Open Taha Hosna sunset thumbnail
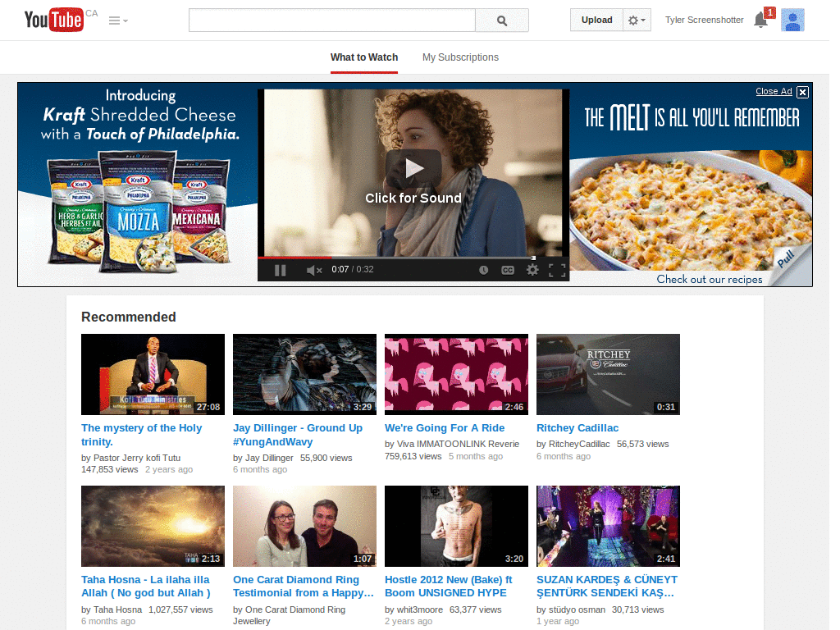Viewport: 840px width, 630px height. point(153,526)
